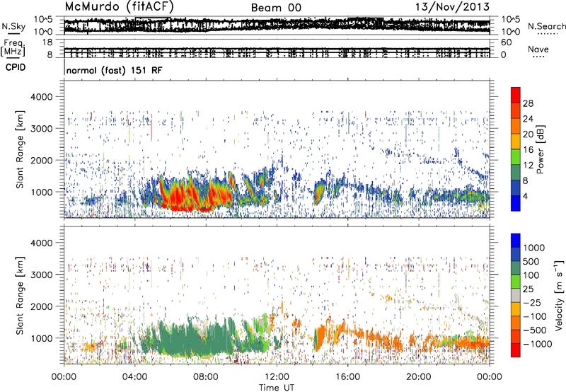Viewport: 566px width, 392px height.
Task: Click the "Beam 00" label
Action: [x=276, y=8]
